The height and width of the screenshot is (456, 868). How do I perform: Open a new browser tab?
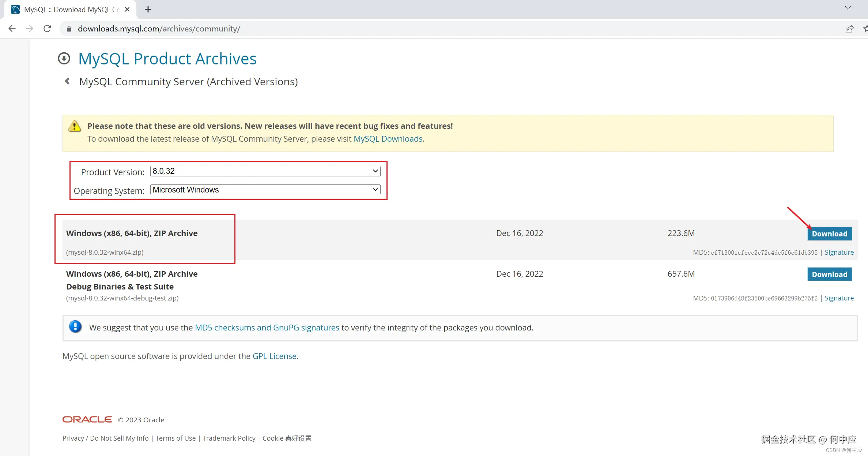pos(148,10)
